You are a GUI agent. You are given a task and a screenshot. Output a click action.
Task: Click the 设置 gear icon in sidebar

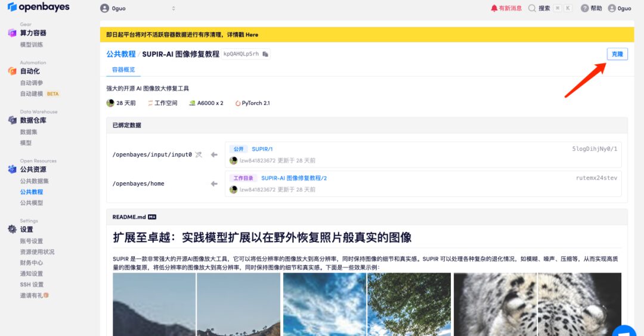12,229
